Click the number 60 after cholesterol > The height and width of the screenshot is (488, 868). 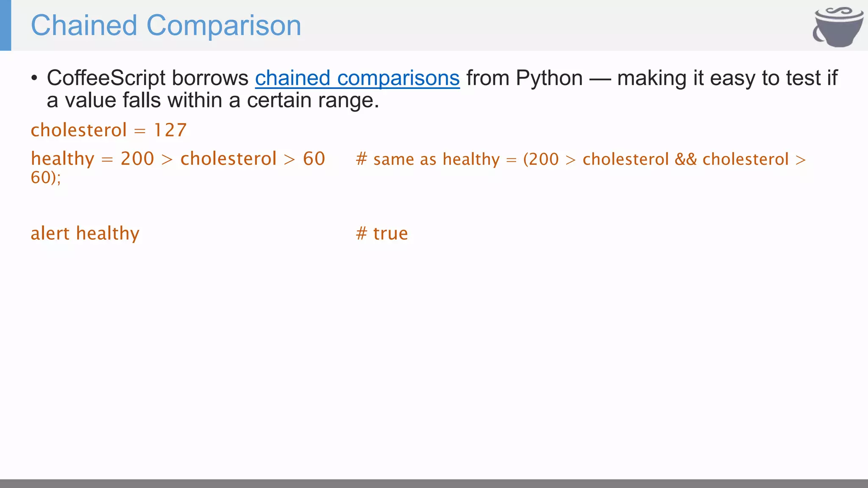click(314, 159)
